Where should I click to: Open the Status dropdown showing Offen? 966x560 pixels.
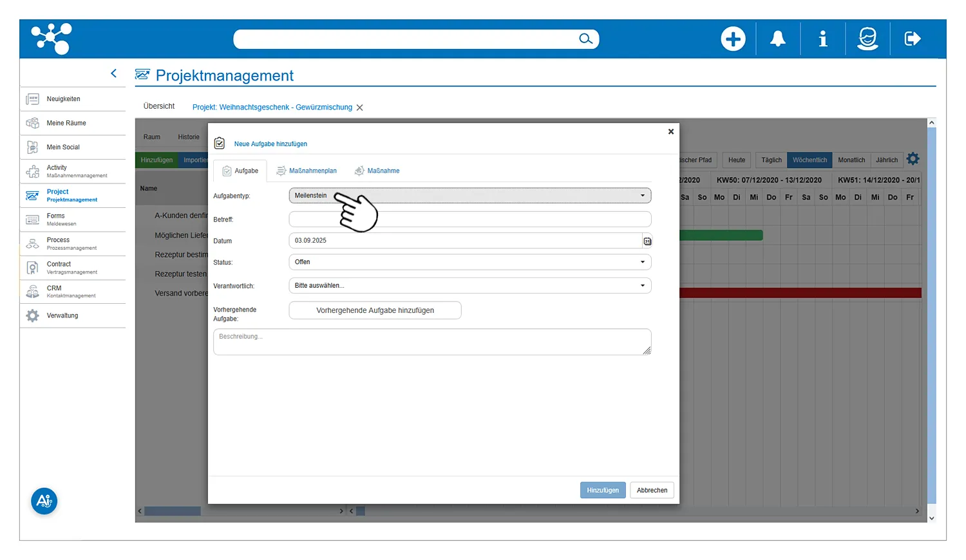470,262
